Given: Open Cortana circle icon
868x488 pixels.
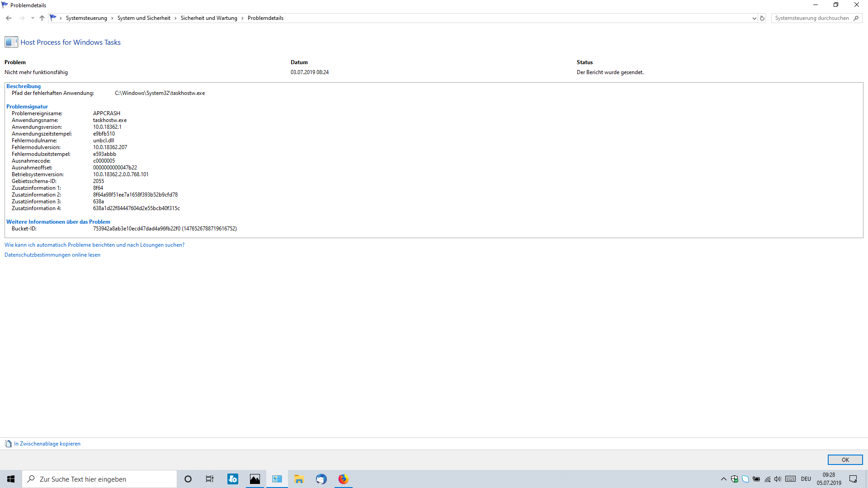Looking at the screenshot, I should [x=188, y=479].
